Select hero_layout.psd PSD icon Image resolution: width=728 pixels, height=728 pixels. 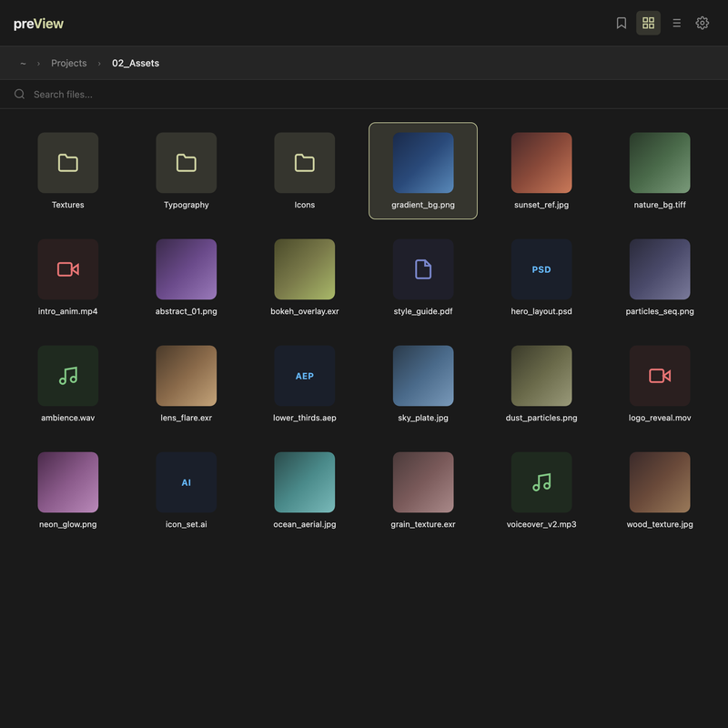click(x=541, y=269)
